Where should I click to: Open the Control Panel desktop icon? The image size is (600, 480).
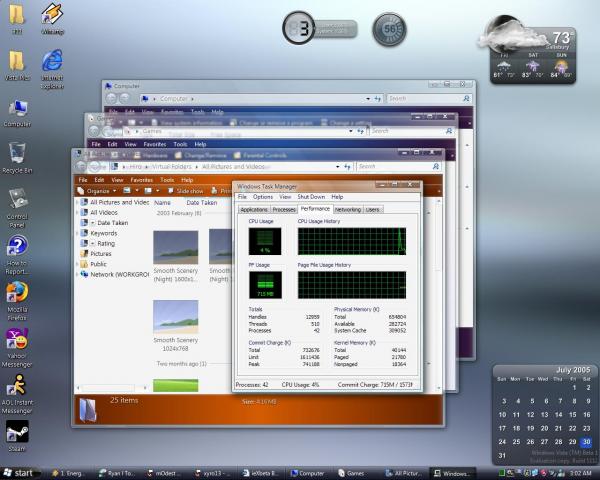pos(17,199)
